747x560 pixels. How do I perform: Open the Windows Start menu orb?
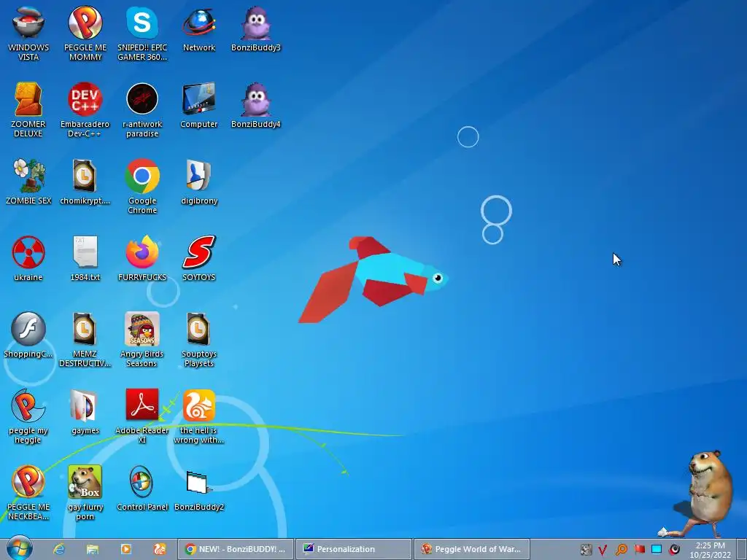(x=20, y=548)
